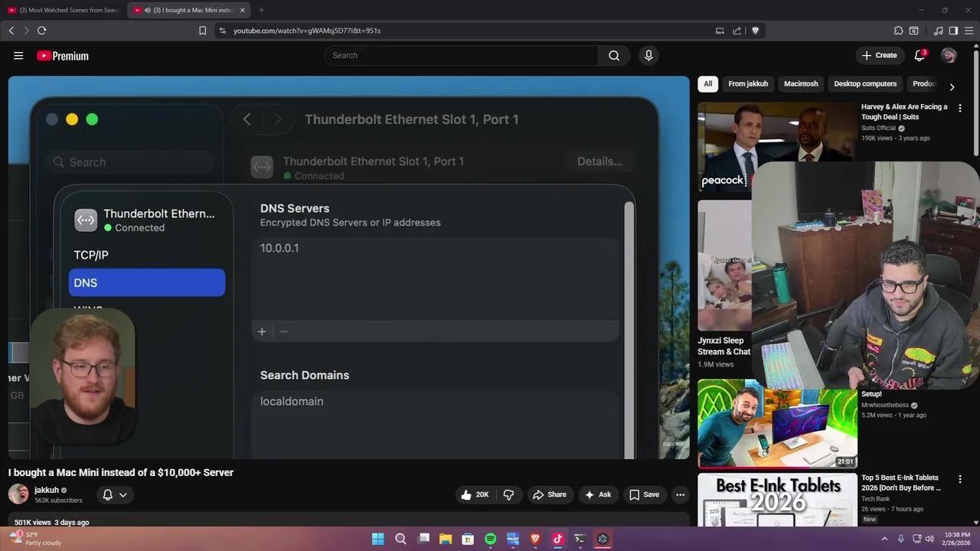Open options for E-Ink Tablets recommendation

point(960,479)
